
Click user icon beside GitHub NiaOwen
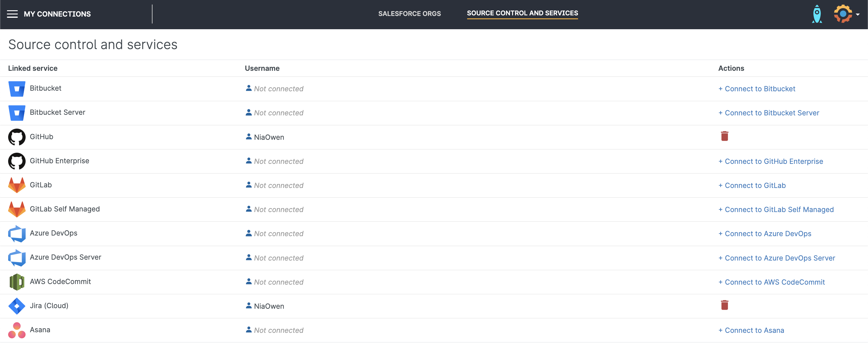point(249,136)
